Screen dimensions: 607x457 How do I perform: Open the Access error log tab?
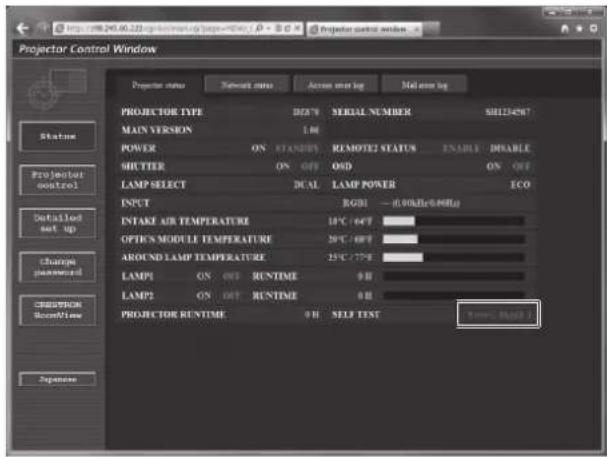coord(335,85)
